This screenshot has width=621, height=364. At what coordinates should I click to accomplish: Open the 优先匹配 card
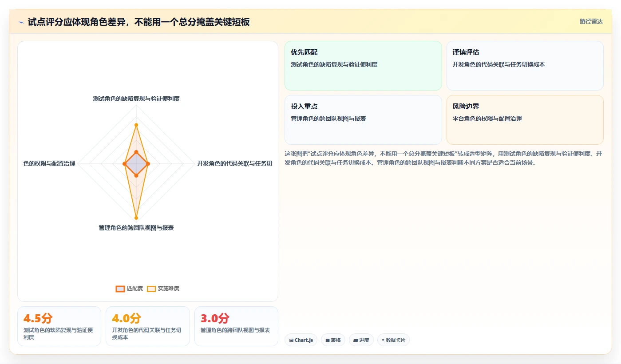(363, 66)
